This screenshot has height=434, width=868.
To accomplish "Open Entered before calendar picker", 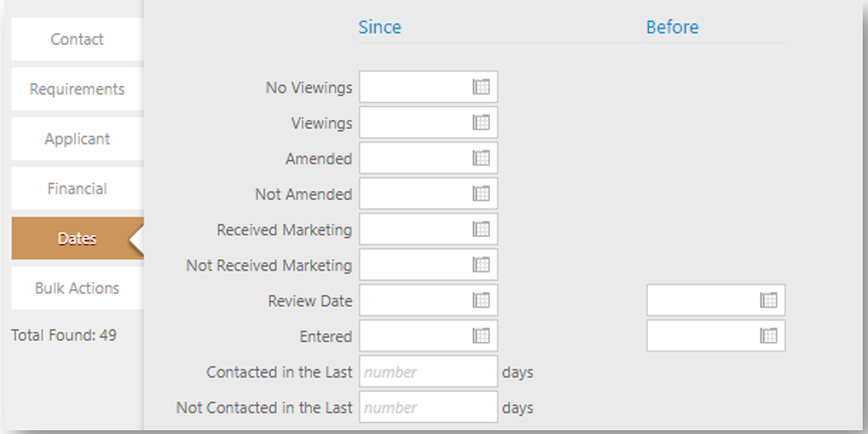I will (x=768, y=335).
